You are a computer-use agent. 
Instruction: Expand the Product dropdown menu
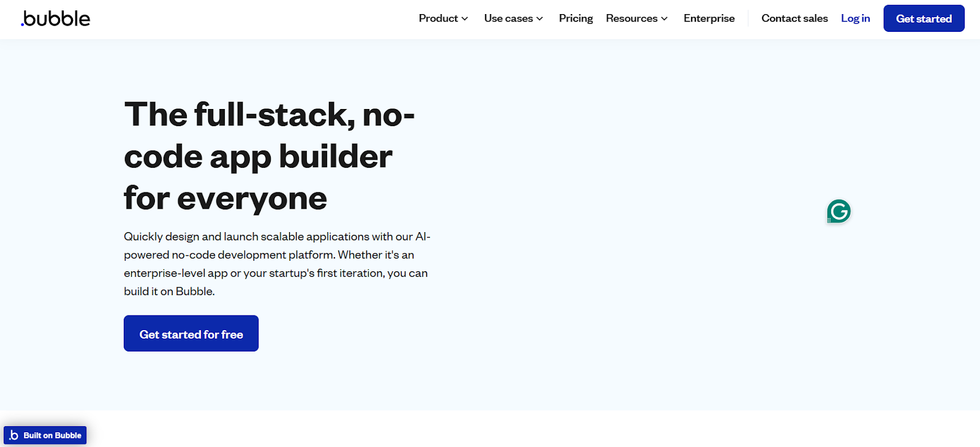pos(443,18)
